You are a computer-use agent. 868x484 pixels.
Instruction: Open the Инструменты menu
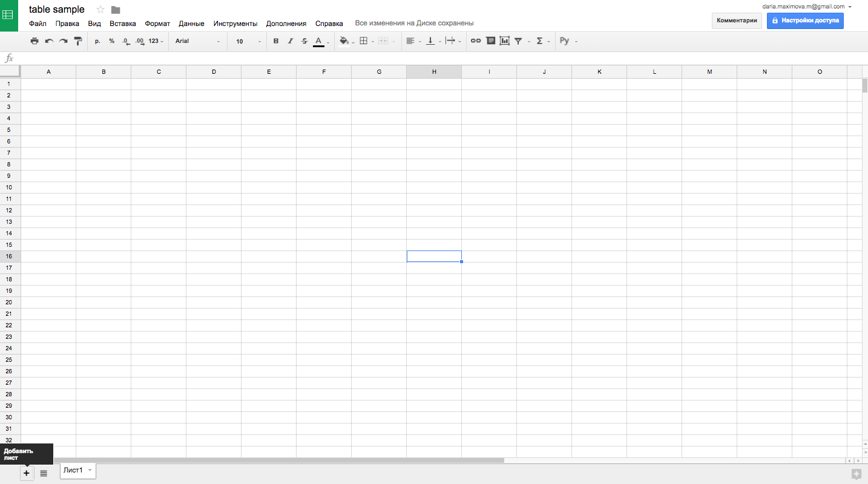(x=235, y=24)
